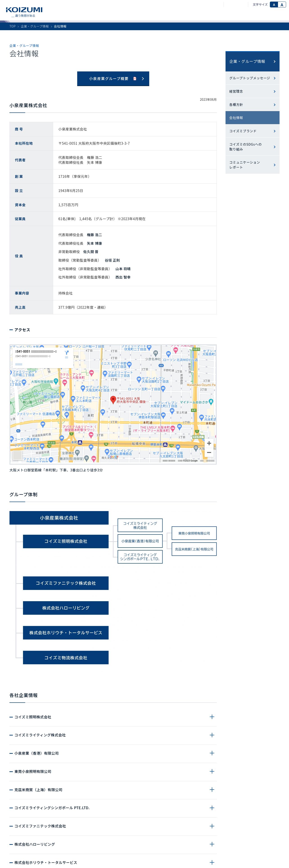Image resolution: width=289 pixels, height=868 pixels.
Task: Go to TOP breadcrumb link
Action: (x=12, y=26)
